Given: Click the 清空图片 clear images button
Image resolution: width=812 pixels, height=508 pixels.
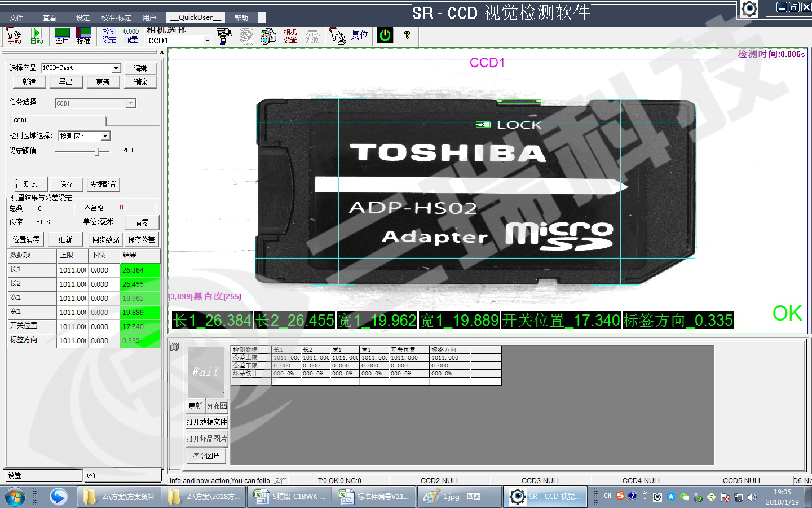Looking at the screenshot, I should click(206, 456).
